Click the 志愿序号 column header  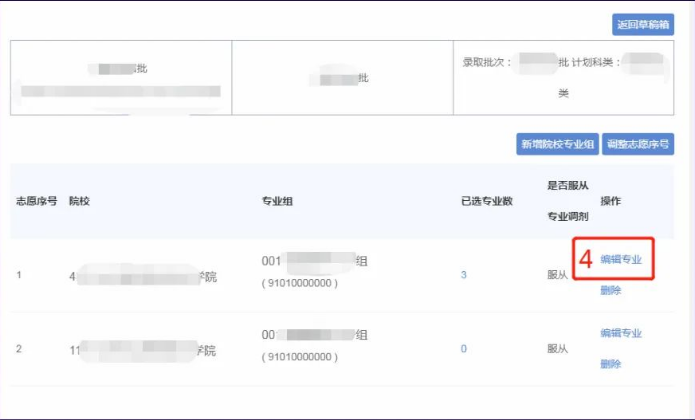36,201
